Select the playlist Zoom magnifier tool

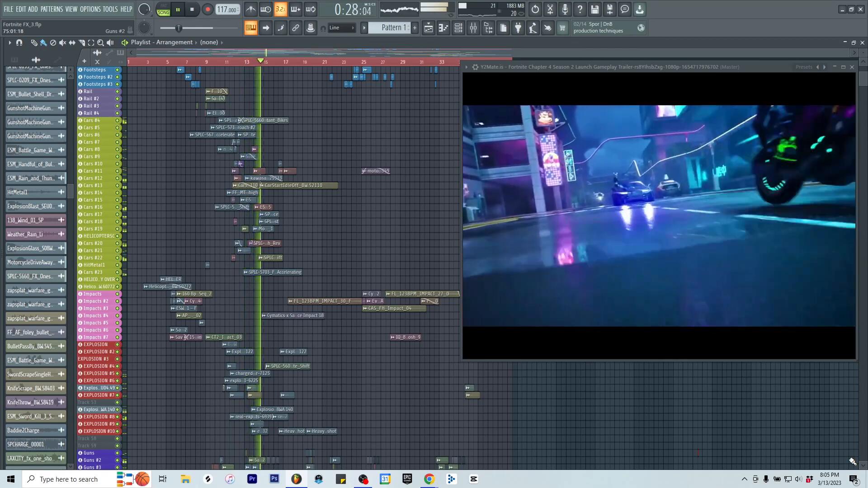click(100, 42)
